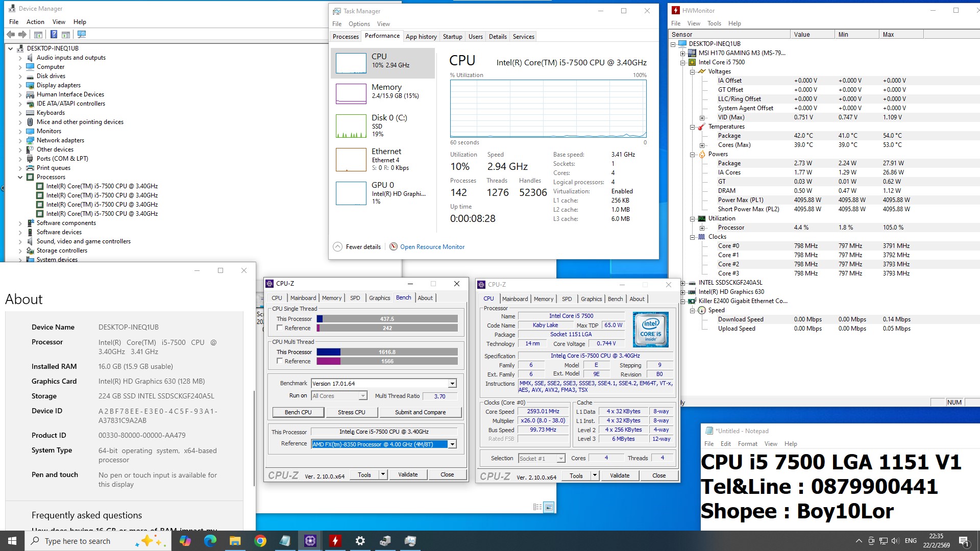Expand the Display adapters node
The width and height of the screenshot is (980, 551).
click(20, 85)
